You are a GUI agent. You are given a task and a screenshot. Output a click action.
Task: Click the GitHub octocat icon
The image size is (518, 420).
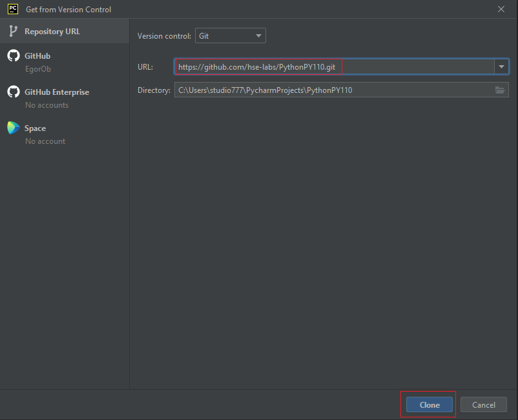point(13,56)
